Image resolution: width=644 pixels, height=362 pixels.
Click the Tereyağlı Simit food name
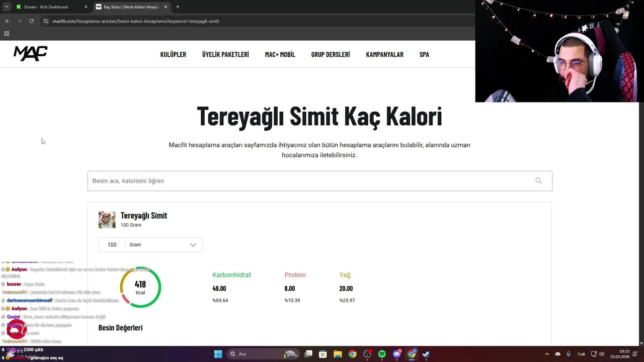point(144,216)
